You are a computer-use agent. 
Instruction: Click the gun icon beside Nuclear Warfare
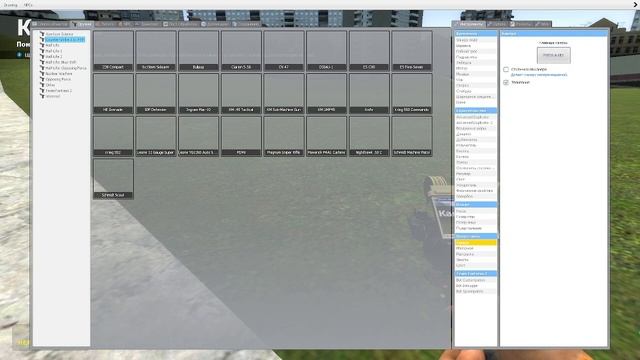point(42,74)
